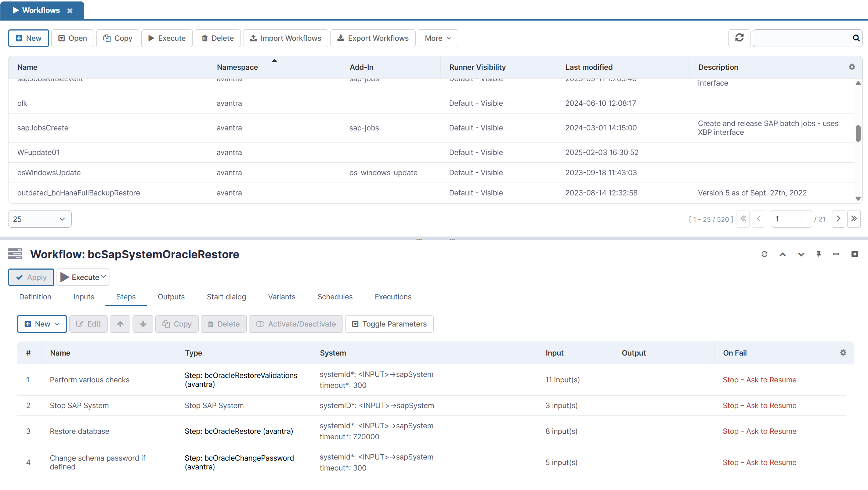Click the Apply button

[31, 277]
